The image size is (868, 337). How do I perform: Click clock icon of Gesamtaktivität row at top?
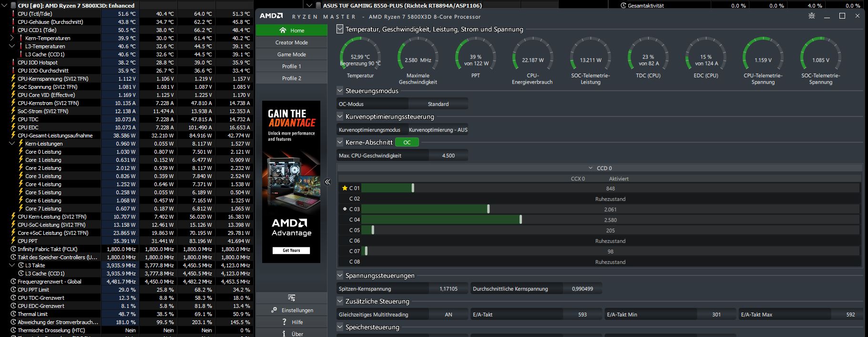coord(623,6)
